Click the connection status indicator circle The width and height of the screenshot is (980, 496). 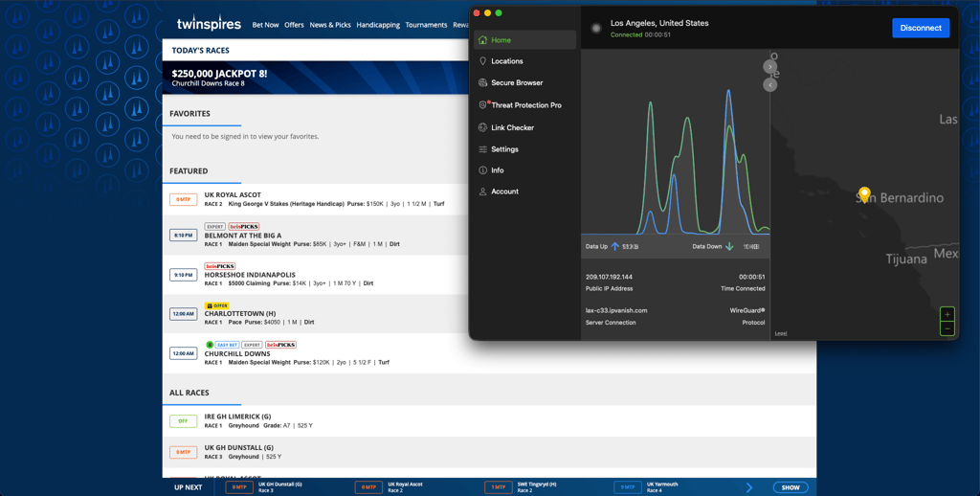coord(596,28)
